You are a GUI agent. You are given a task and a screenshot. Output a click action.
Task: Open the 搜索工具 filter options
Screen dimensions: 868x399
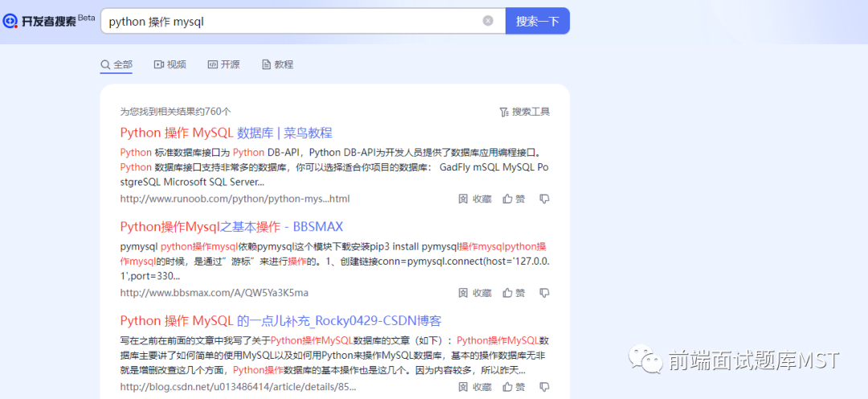tap(524, 112)
